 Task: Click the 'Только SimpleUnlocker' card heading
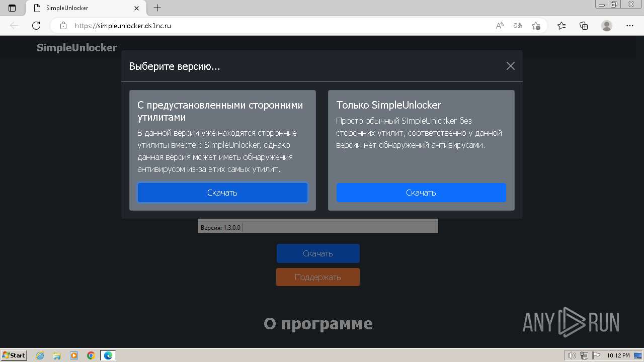click(x=388, y=105)
